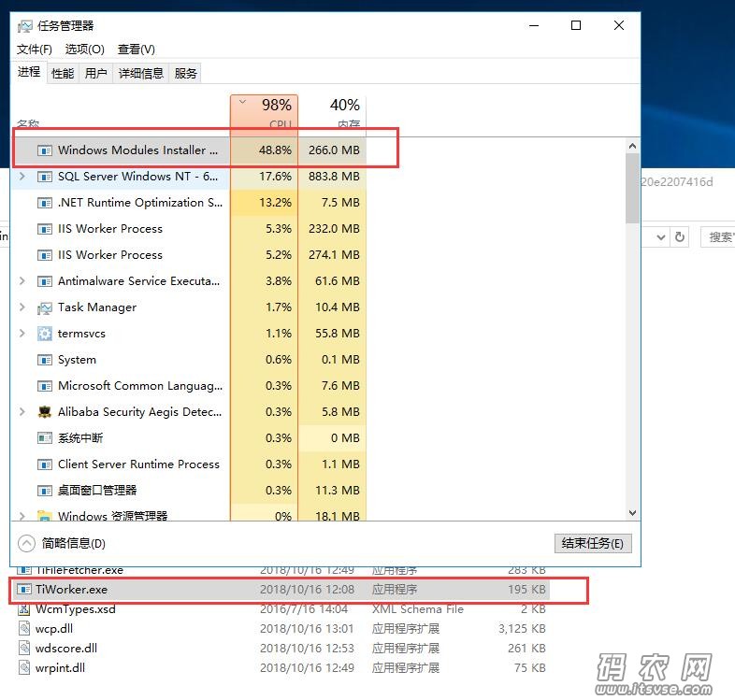Click the WcmTypes.xsd file icon in Explorer

point(24,609)
